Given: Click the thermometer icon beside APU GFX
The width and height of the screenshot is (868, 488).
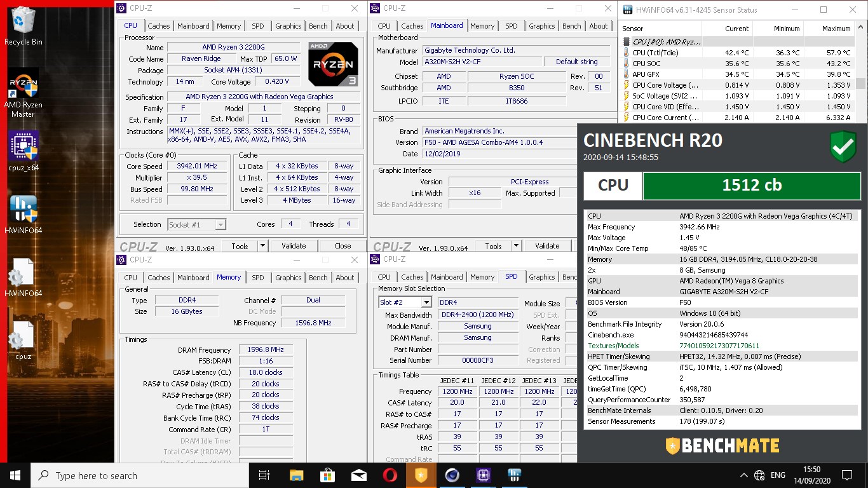Looking at the screenshot, I should pos(627,74).
